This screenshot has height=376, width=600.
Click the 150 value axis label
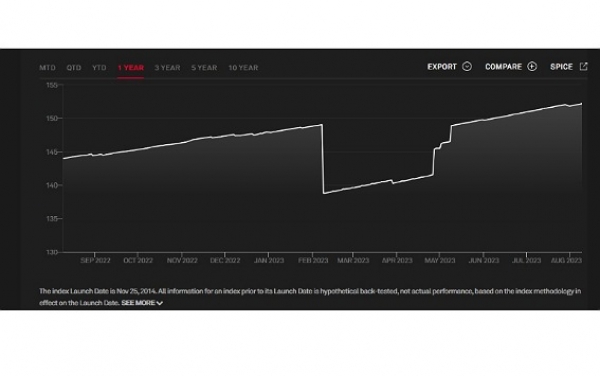[x=52, y=119]
